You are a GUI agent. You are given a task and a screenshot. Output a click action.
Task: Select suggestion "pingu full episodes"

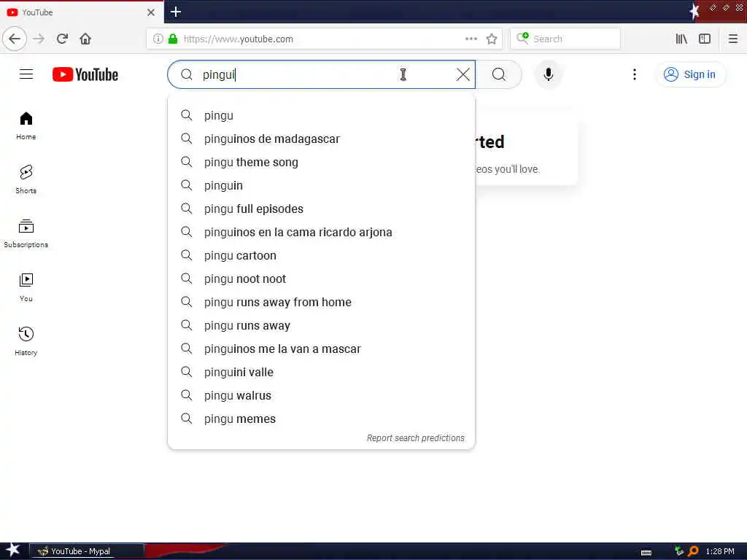pyautogui.click(x=322, y=209)
